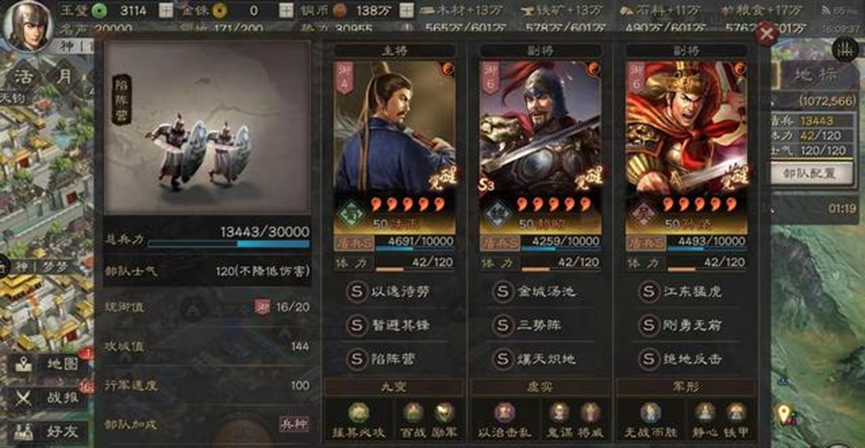Open the 地图 map button

click(47, 365)
